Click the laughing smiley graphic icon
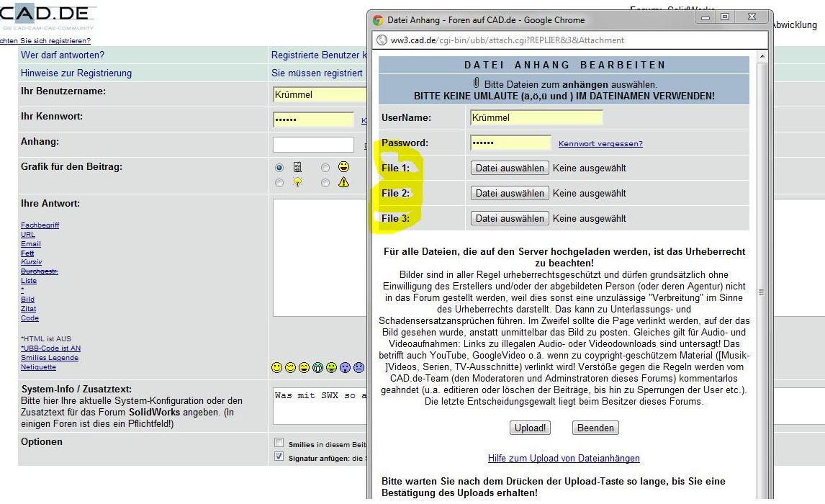Viewport: 825px width, 504px height. point(343,167)
